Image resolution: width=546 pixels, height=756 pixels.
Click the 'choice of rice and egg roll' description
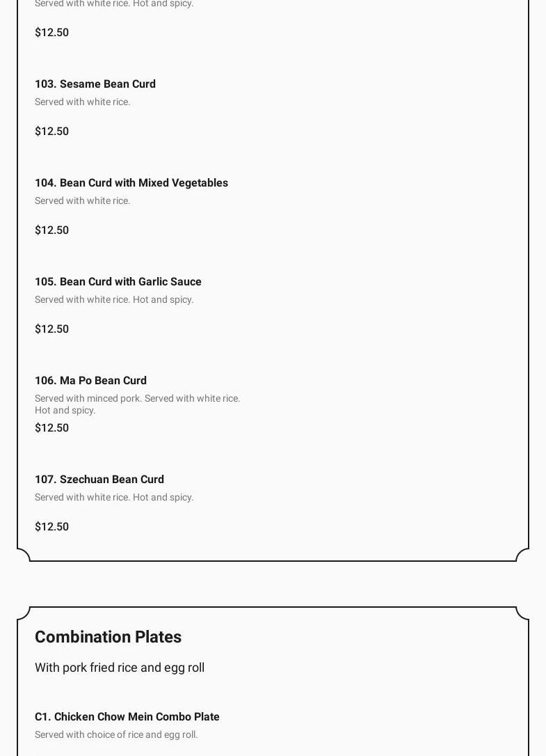(x=116, y=734)
